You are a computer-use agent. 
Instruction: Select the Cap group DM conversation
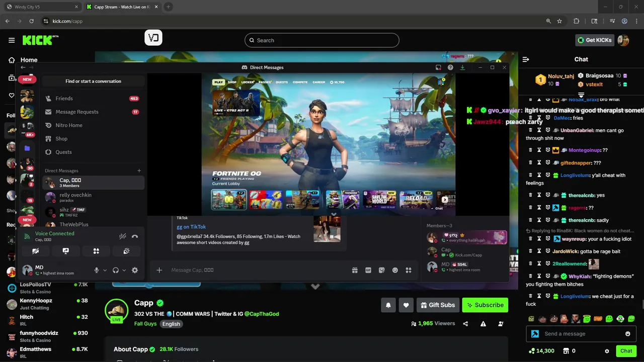(93, 183)
